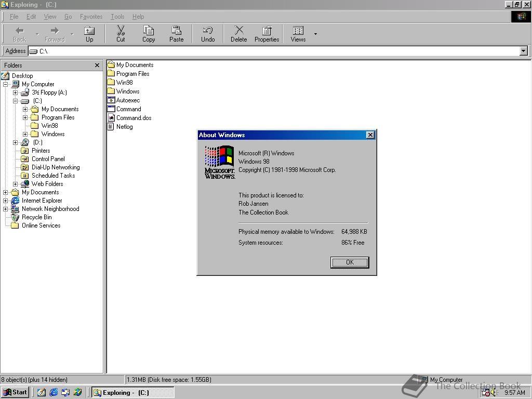532x399 pixels.
Task: Collapse the My Computer tree node
Action: click(x=5, y=84)
